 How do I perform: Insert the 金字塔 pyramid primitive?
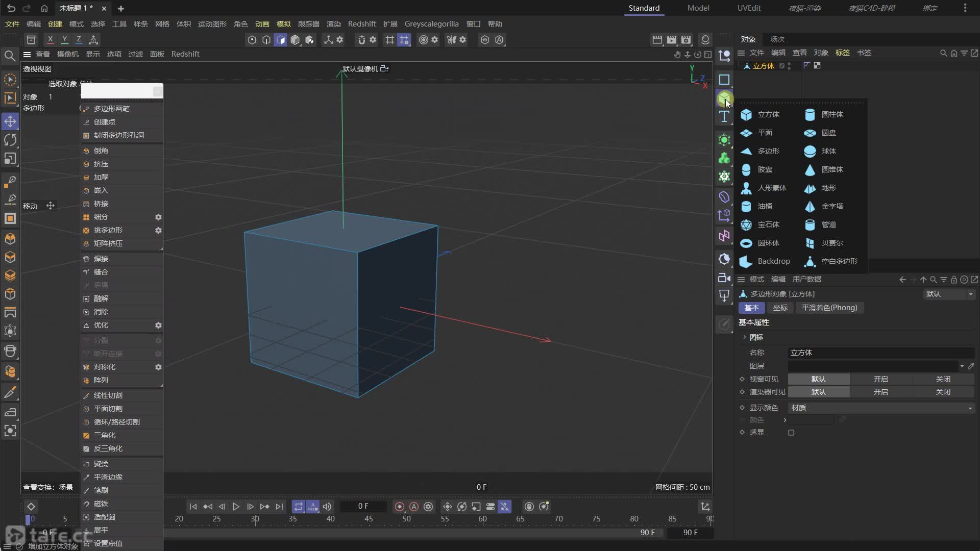point(824,206)
